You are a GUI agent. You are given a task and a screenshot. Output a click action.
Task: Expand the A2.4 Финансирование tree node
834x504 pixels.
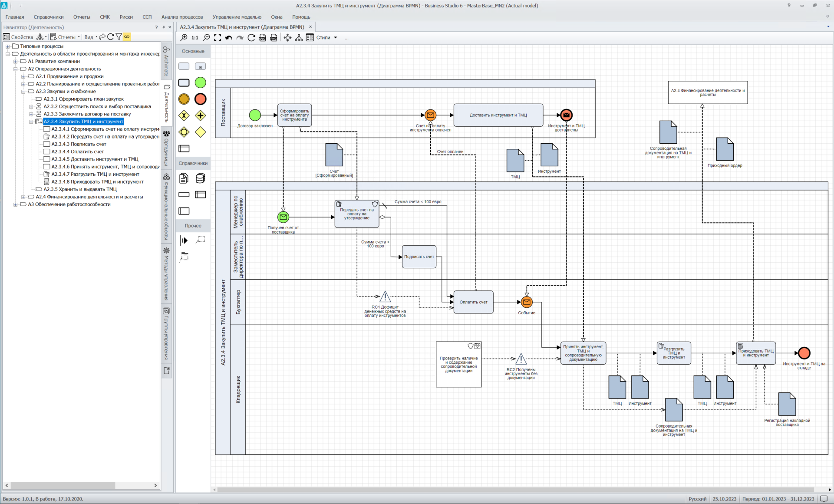pos(23,197)
